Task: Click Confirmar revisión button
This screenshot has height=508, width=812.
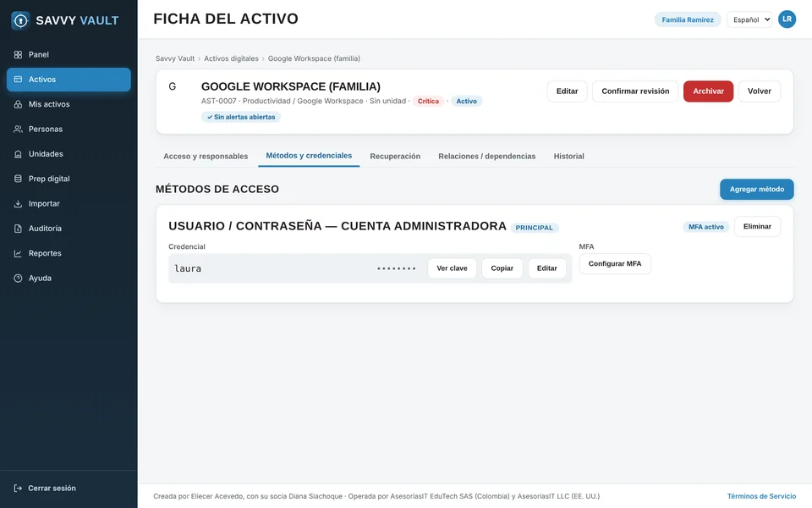Action: [635, 91]
